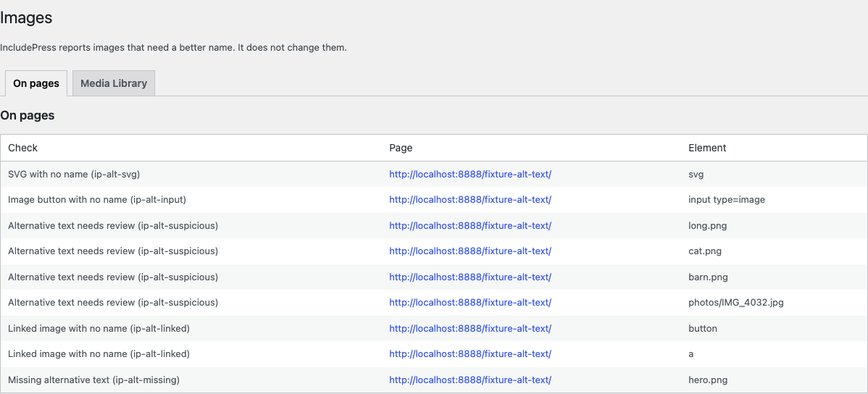The image size is (868, 394).
Task: Select the On pages tab
Action: click(36, 83)
